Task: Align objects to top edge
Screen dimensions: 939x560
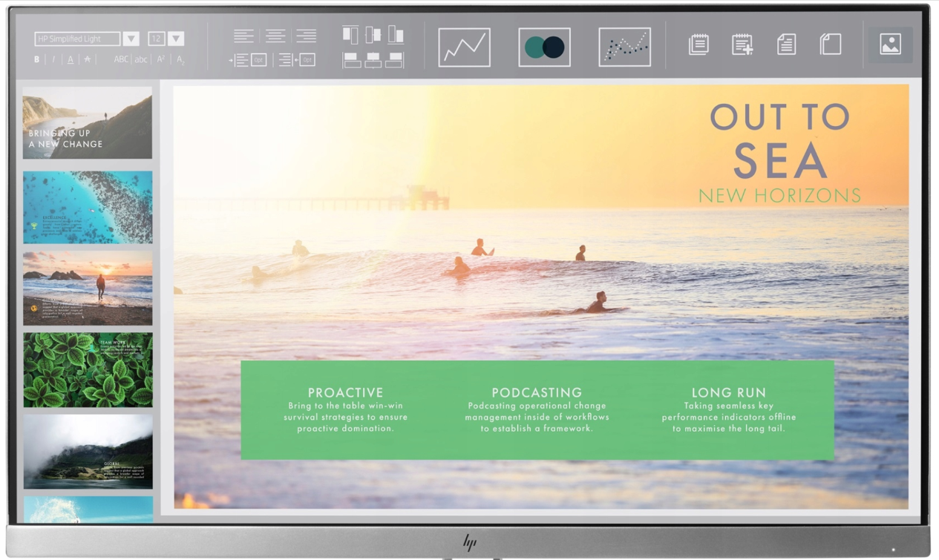Action: [350, 35]
